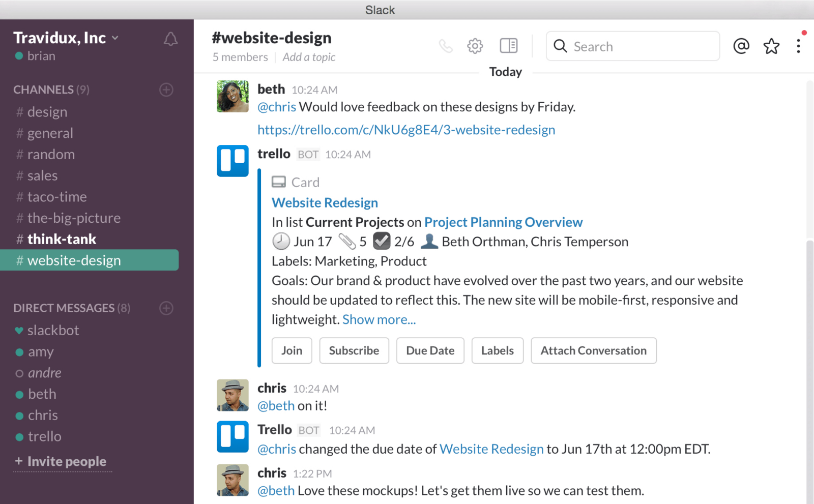
Task: Start a new direct message with the plus icon
Action: [x=166, y=308]
